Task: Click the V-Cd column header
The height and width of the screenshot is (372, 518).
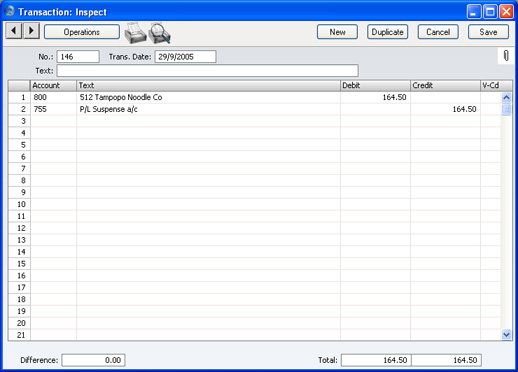Action: 496,86
